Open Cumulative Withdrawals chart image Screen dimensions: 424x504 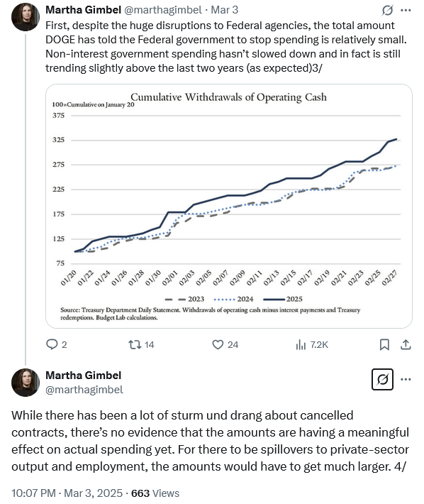[229, 206]
